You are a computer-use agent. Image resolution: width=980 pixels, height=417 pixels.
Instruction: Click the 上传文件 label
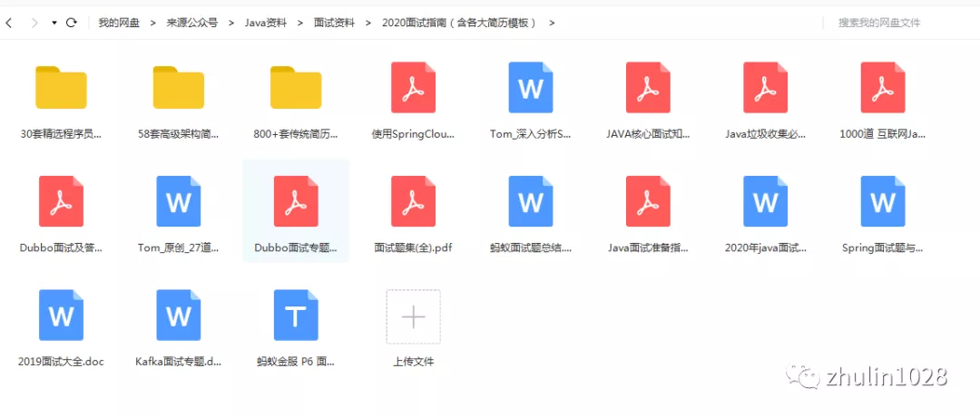click(413, 362)
